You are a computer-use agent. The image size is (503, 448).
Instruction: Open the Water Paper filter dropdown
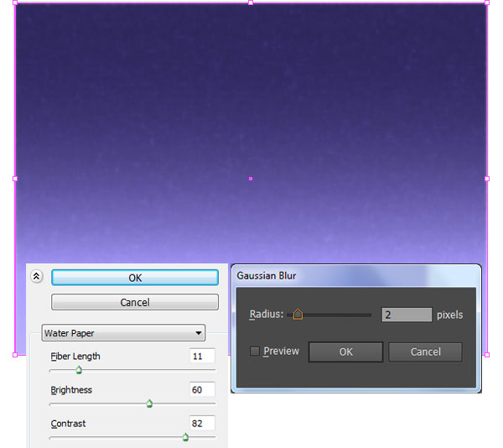tap(123, 333)
